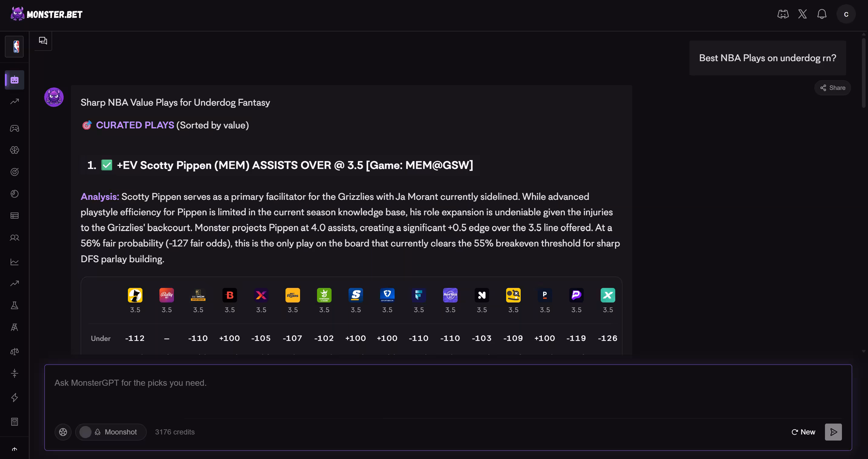Click the round aperture icon beside Moonshot
Image resolution: width=868 pixels, height=459 pixels.
(x=63, y=432)
